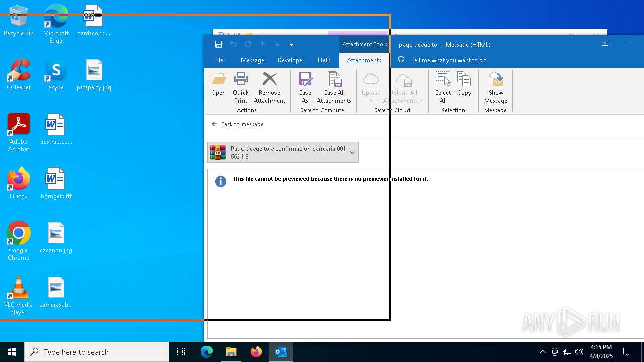644x362 pixels.
Task: Open Recycle Bin on desktop
Action: [x=19, y=21]
